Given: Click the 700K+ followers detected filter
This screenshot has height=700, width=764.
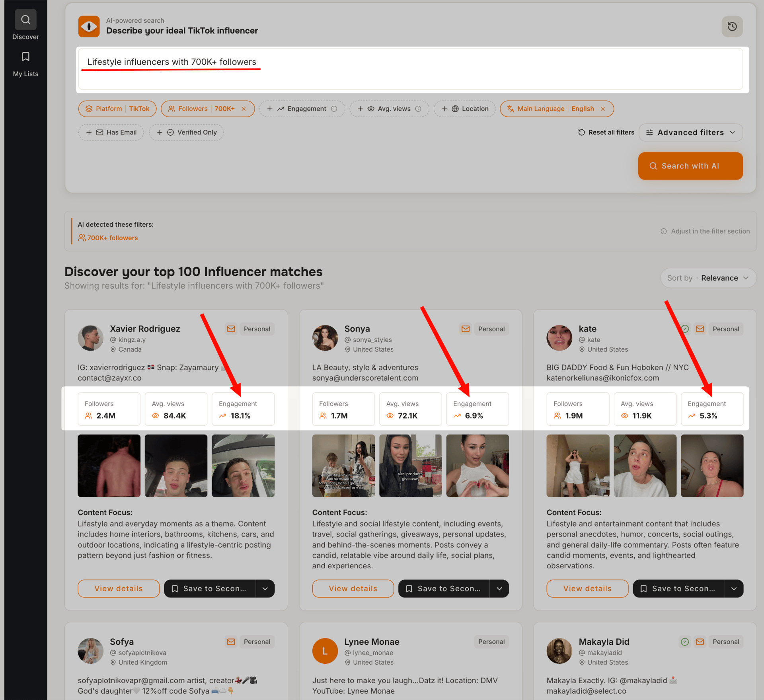Looking at the screenshot, I should pyautogui.click(x=108, y=238).
